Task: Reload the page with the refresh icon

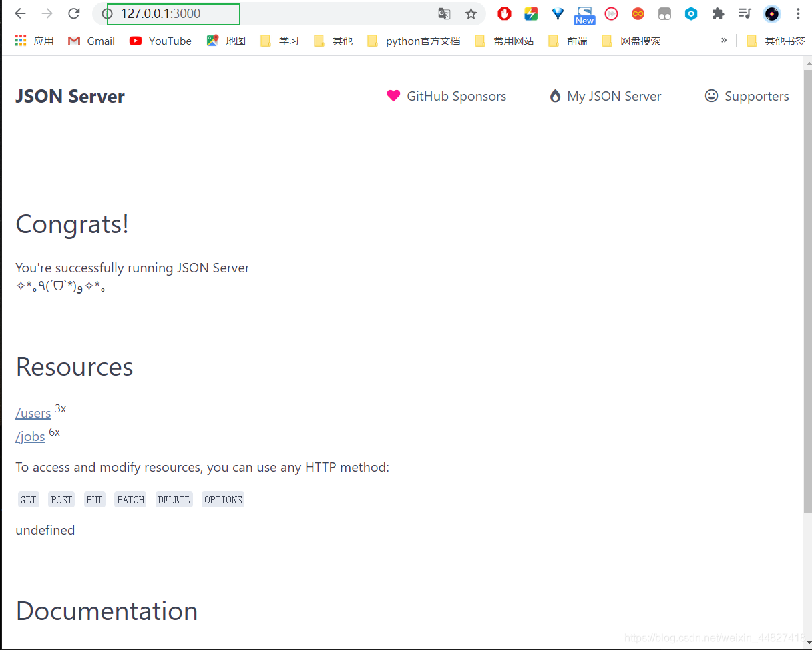Action: pos(74,13)
